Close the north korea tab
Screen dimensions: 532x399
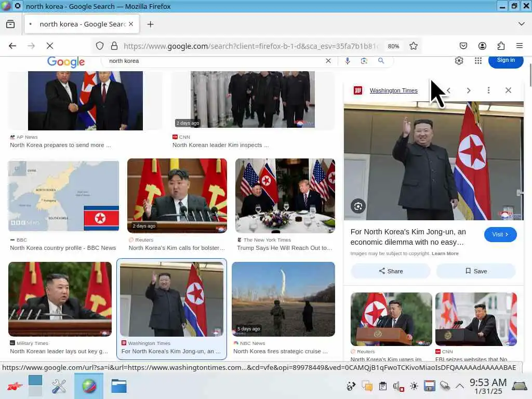point(131,24)
